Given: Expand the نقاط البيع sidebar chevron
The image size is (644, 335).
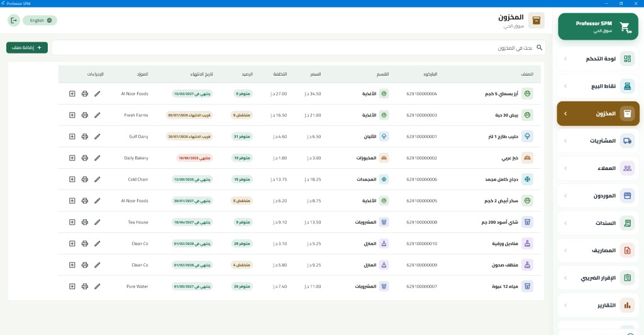Looking at the screenshot, I should point(565,86).
